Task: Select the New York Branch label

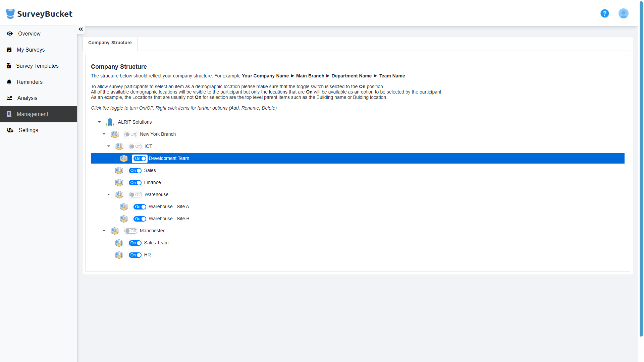Action: (x=158, y=134)
